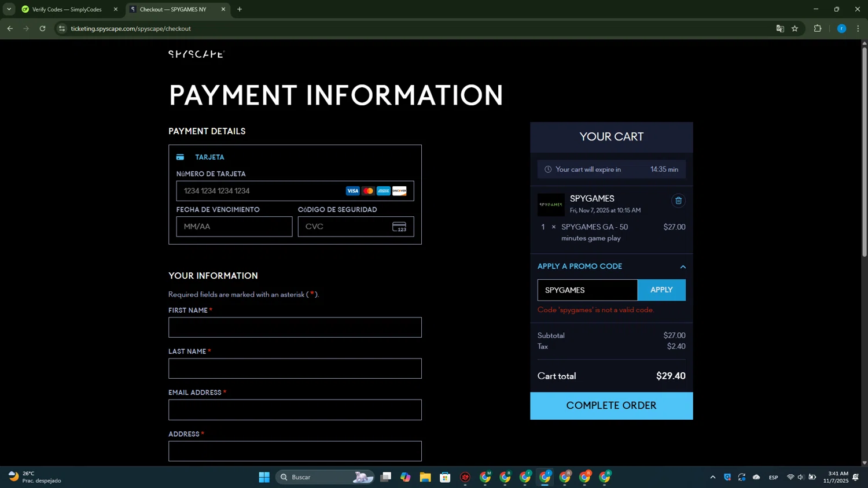Click the APPLY A PROMO CODE heading
The image size is (868, 488).
coord(580,267)
